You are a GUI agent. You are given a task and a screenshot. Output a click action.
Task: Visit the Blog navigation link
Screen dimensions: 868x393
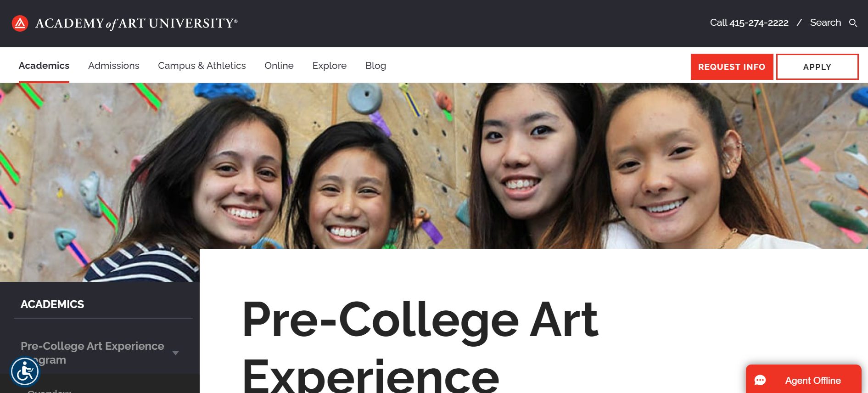point(375,66)
